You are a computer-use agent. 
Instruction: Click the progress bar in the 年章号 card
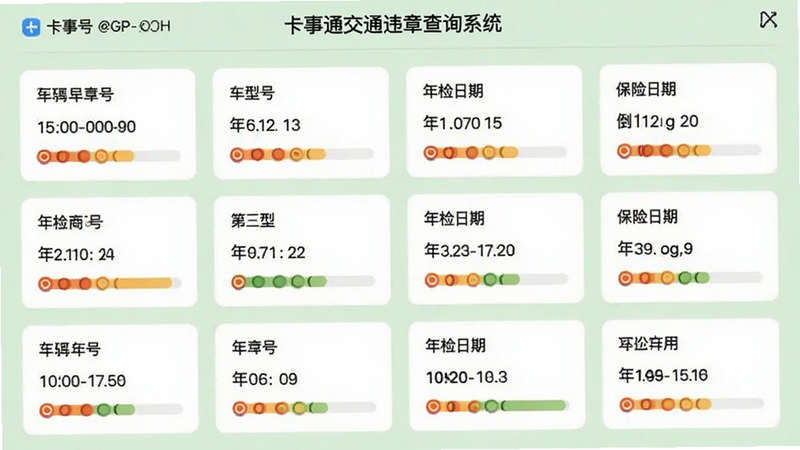305,408
